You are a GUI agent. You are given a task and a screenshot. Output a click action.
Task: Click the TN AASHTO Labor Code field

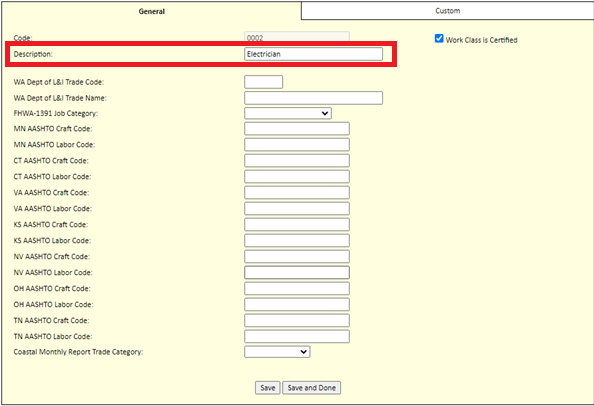[x=297, y=336]
